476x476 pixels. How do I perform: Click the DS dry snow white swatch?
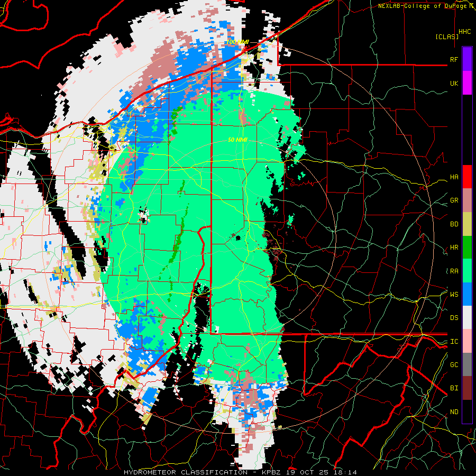[x=467, y=317]
